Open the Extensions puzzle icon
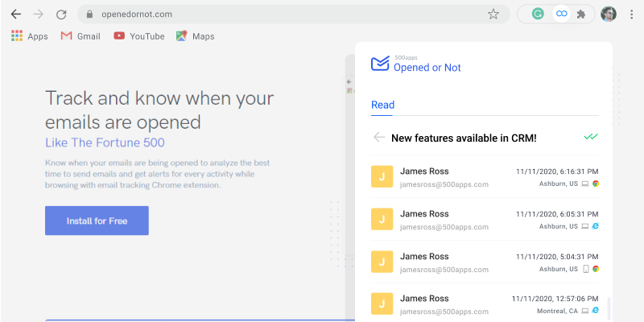This screenshot has height=322, width=644. tap(581, 14)
